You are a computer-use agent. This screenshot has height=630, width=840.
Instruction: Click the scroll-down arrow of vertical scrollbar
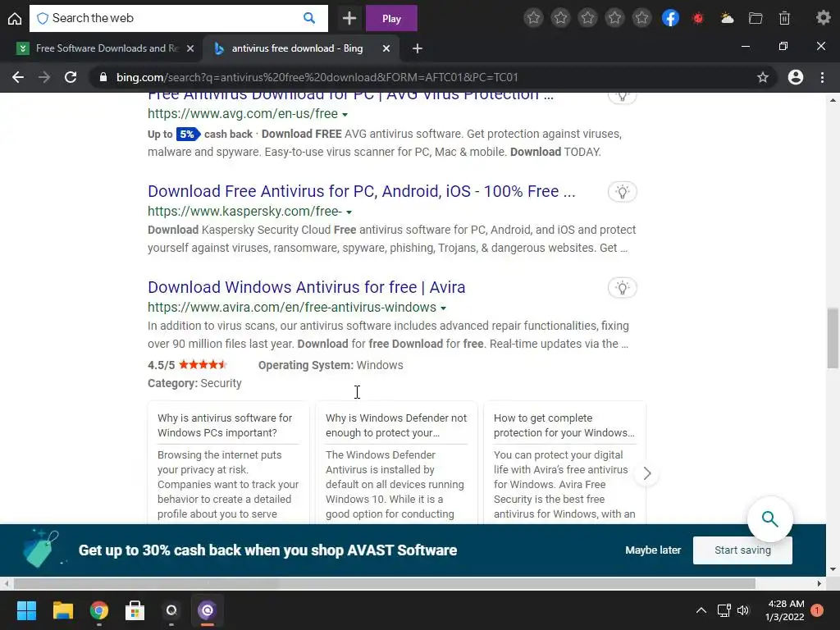(x=833, y=569)
